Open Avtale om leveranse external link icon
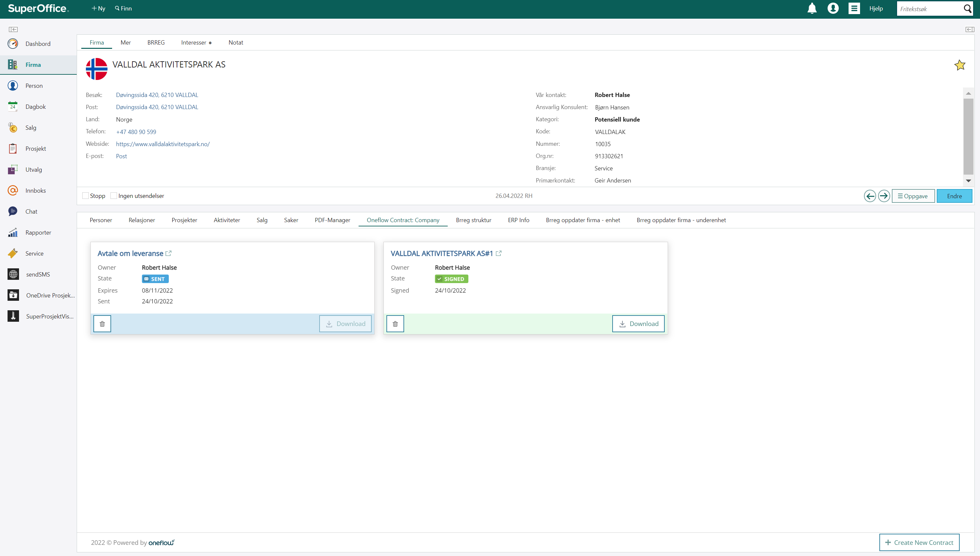The height and width of the screenshot is (556, 980). click(x=168, y=253)
